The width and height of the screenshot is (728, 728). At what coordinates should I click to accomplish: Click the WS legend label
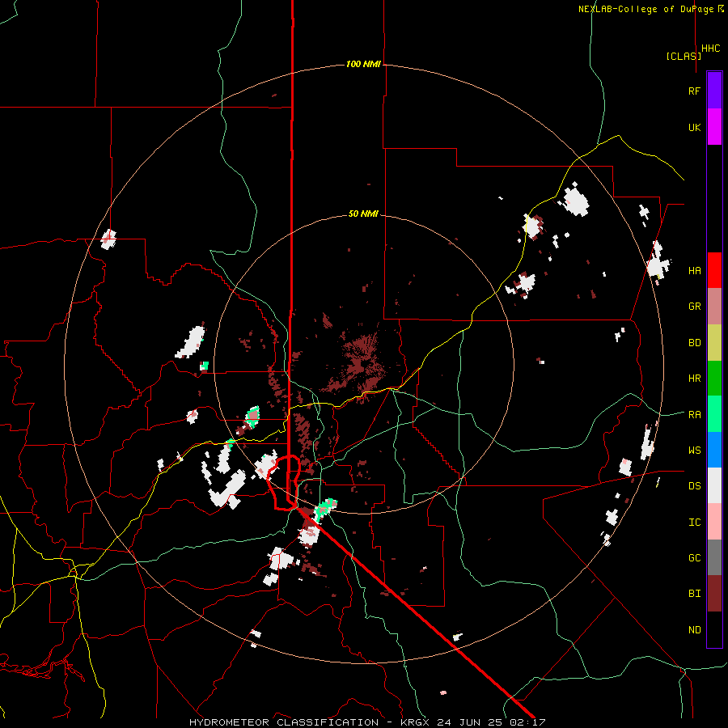coord(694,451)
